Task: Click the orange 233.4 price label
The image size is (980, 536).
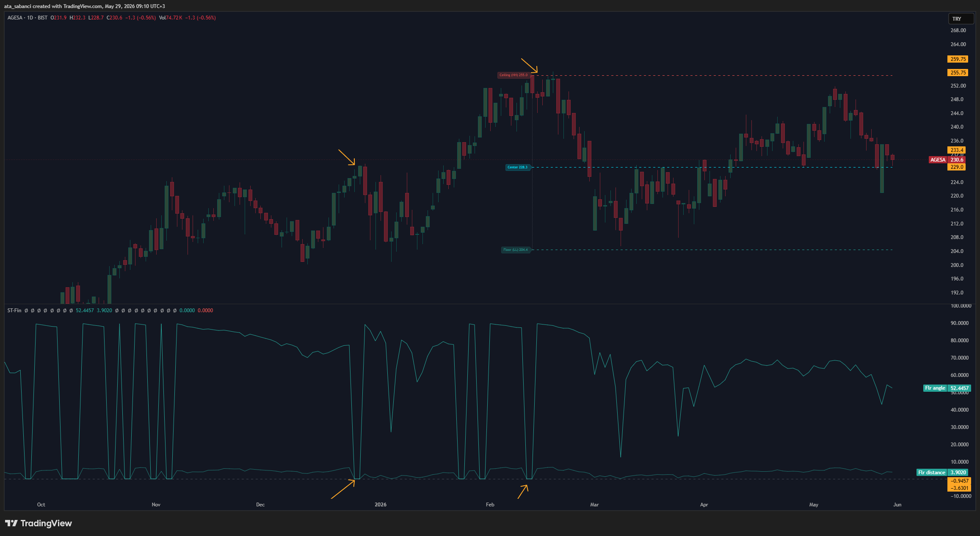Action: tap(957, 150)
